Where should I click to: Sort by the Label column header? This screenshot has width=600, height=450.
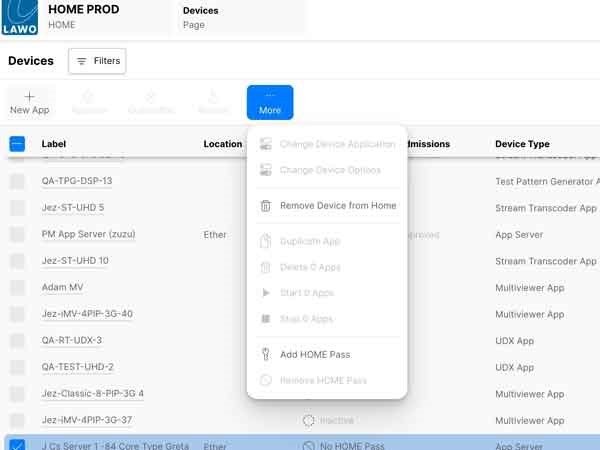point(54,144)
